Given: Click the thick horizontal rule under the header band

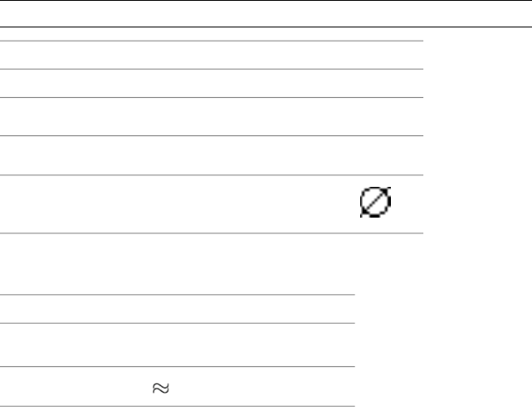Looking at the screenshot, I should (266, 27).
